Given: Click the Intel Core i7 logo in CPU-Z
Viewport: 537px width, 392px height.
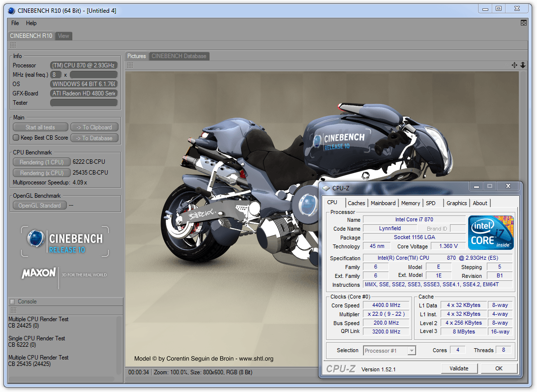Looking at the screenshot, I should [491, 233].
